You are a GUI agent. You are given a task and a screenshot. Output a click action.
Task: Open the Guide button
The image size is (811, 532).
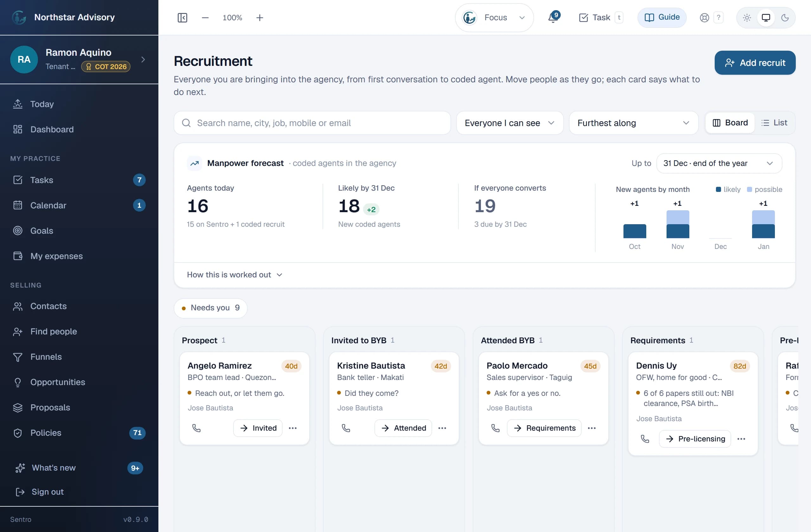(662, 17)
